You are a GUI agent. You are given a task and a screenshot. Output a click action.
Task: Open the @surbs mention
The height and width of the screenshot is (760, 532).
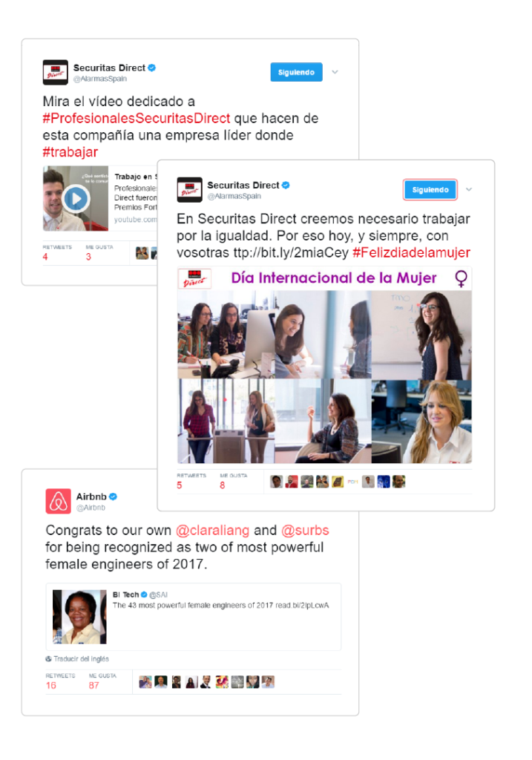coord(305,530)
